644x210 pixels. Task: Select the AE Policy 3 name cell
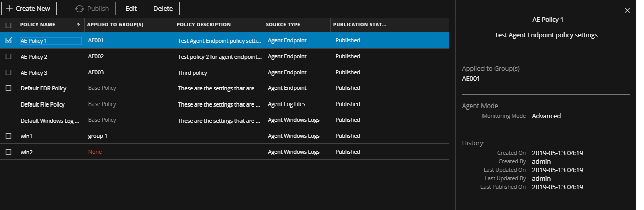[34, 73]
